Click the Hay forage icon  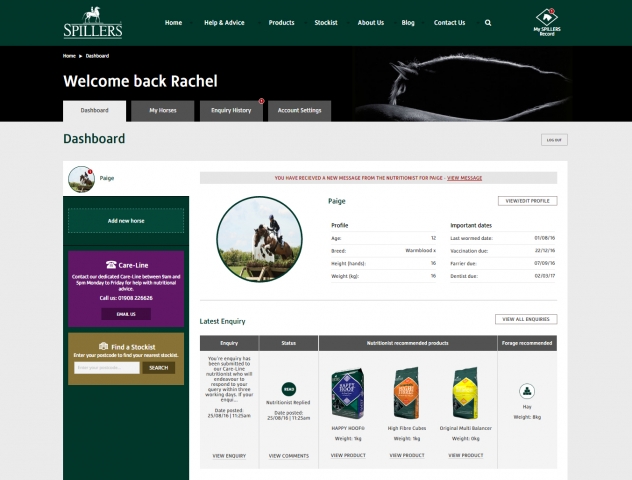tap(526, 391)
